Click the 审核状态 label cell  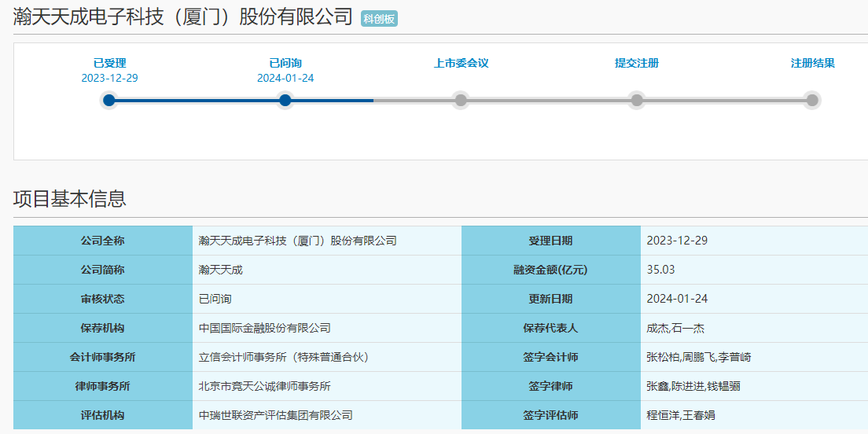103,299
